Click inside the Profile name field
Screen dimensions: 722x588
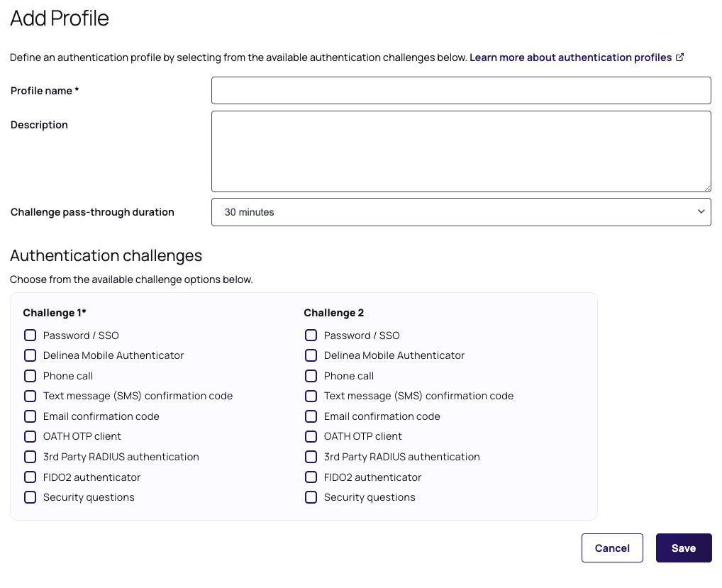pyautogui.click(x=461, y=90)
